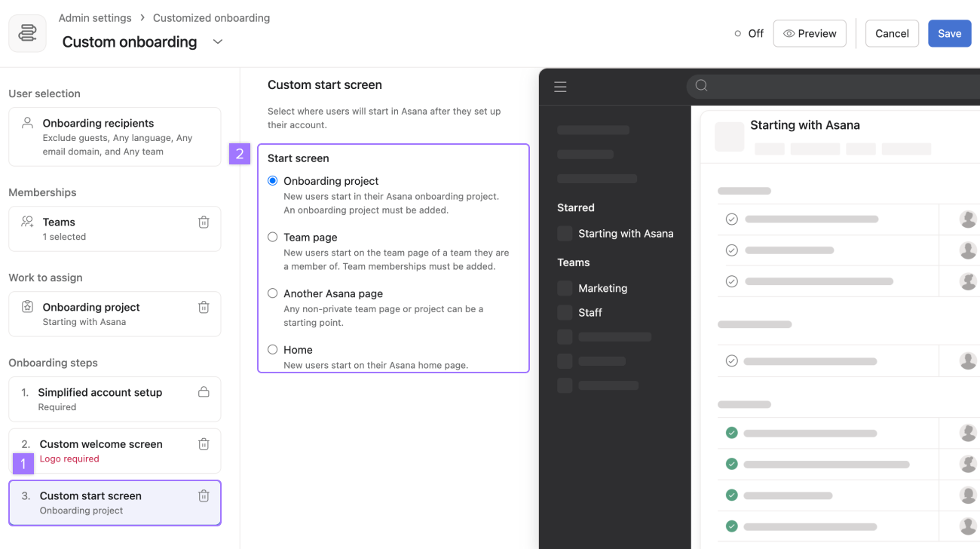980x549 pixels.
Task: Expand the Custom onboarding title dropdown
Action: tap(218, 42)
